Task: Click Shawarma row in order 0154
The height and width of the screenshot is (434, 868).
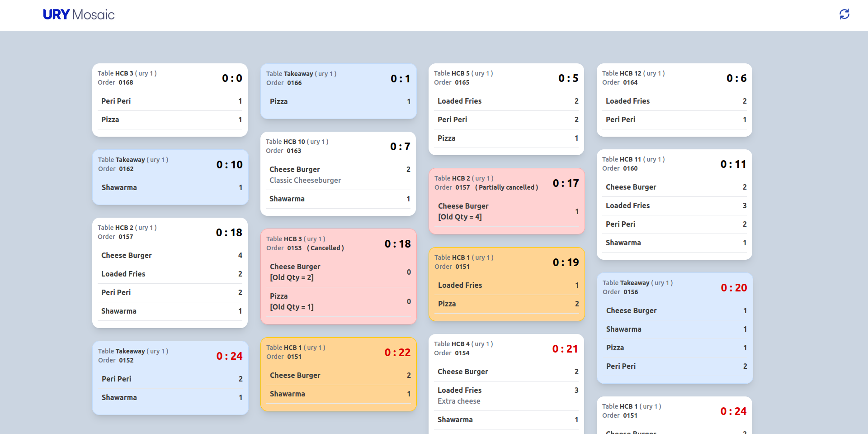Action: [x=506, y=420]
